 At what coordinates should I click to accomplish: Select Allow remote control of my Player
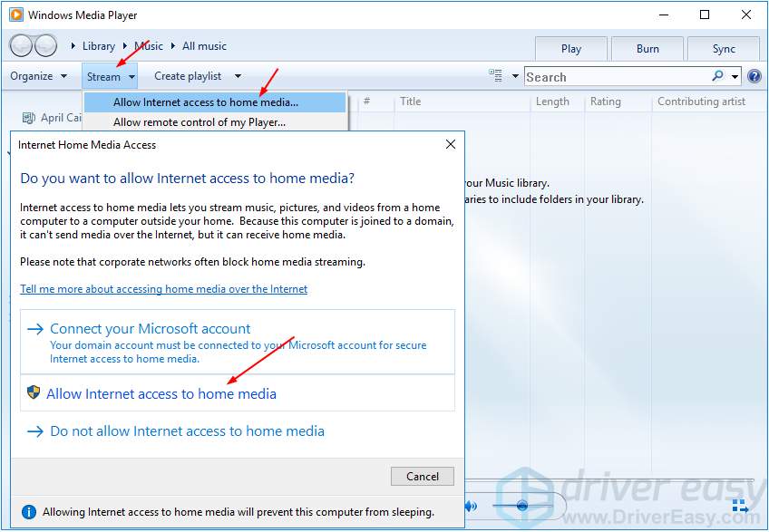point(215,122)
